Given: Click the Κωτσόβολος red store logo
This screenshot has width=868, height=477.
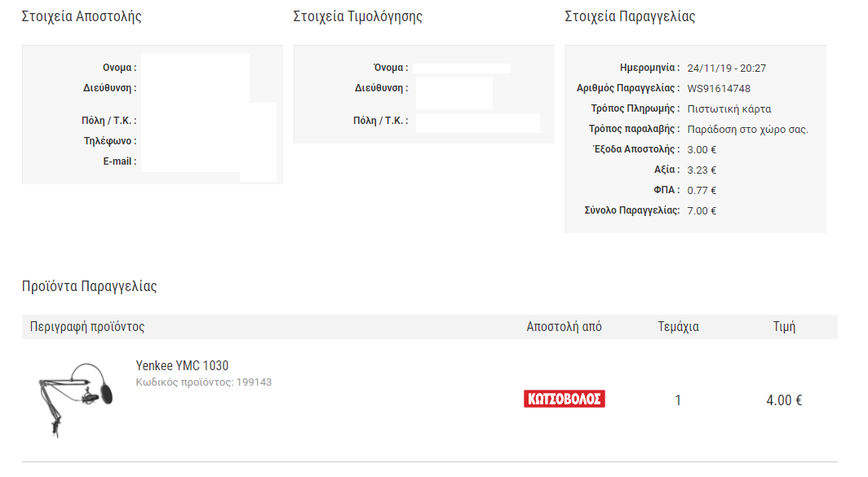Looking at the screenshot, I should point(564,399).
